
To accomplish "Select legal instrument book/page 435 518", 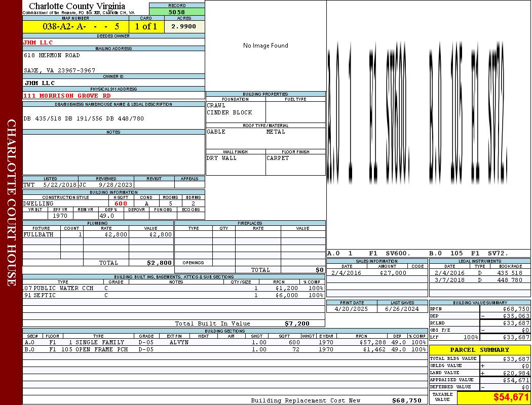I will click(x=511, y=273).
